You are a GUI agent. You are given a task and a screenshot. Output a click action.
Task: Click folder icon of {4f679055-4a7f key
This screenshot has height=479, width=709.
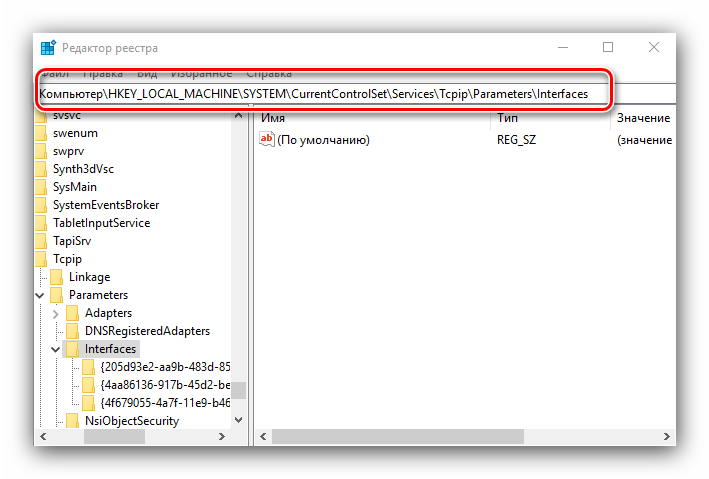(x=88, y=403)
